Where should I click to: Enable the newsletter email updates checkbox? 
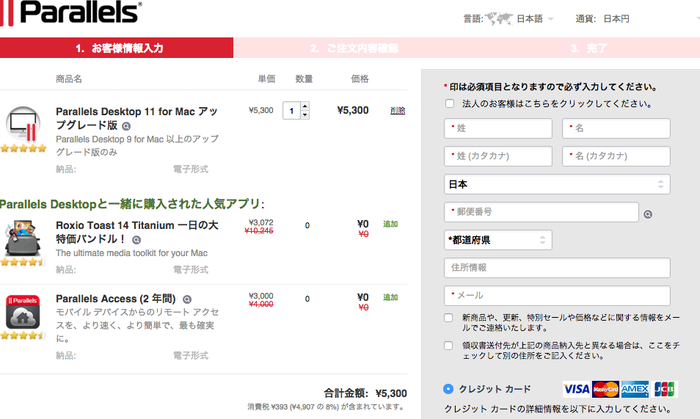(x=449, y=318)
